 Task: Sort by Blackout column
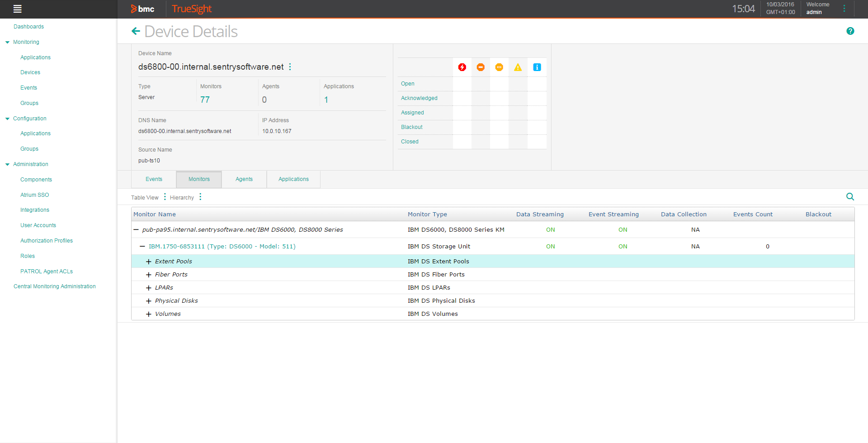click(x=818, y=214)
